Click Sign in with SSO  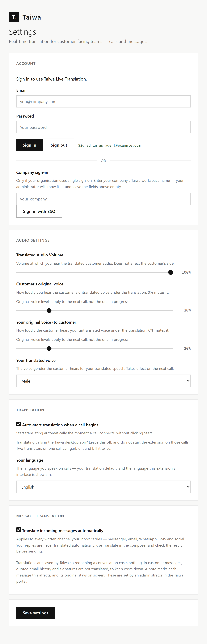tap(39, 212)
